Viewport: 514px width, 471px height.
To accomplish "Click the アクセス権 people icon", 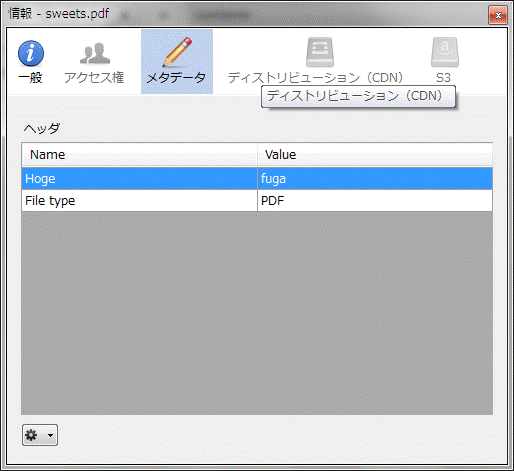I will coord(95,53).
